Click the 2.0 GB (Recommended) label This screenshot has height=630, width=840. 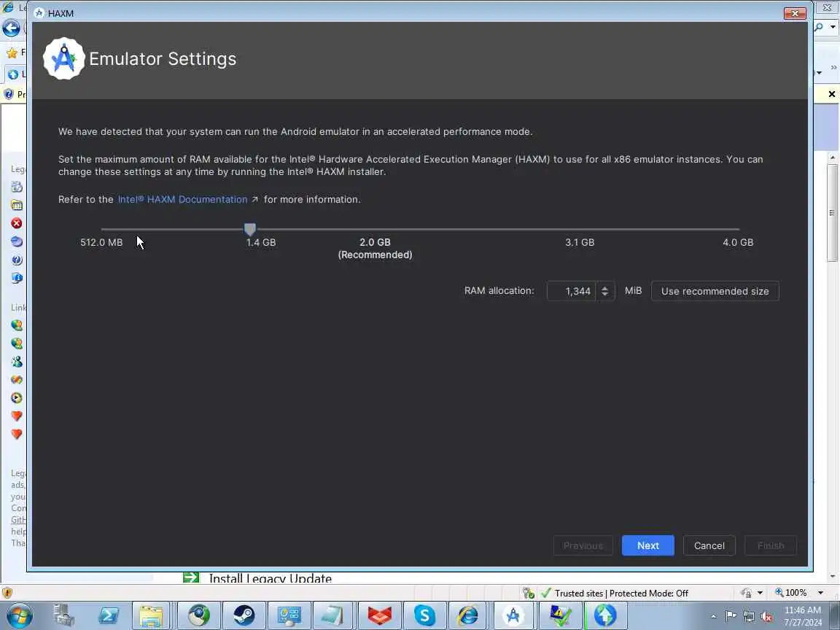click(375, 249)
